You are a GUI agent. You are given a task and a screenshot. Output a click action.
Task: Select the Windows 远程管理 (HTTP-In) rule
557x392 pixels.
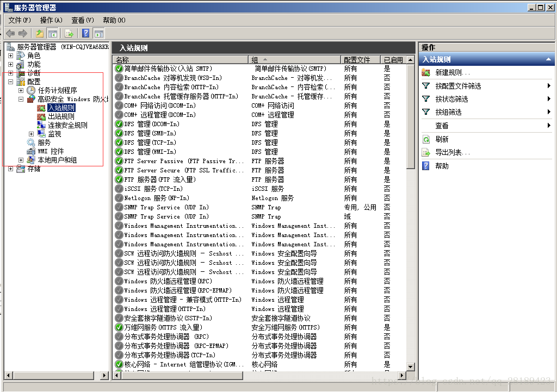click(x=165, y=309)
